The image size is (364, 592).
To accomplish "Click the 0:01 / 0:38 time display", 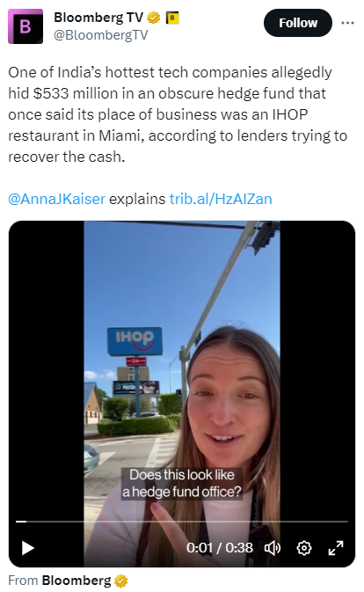I will point(220,548).
